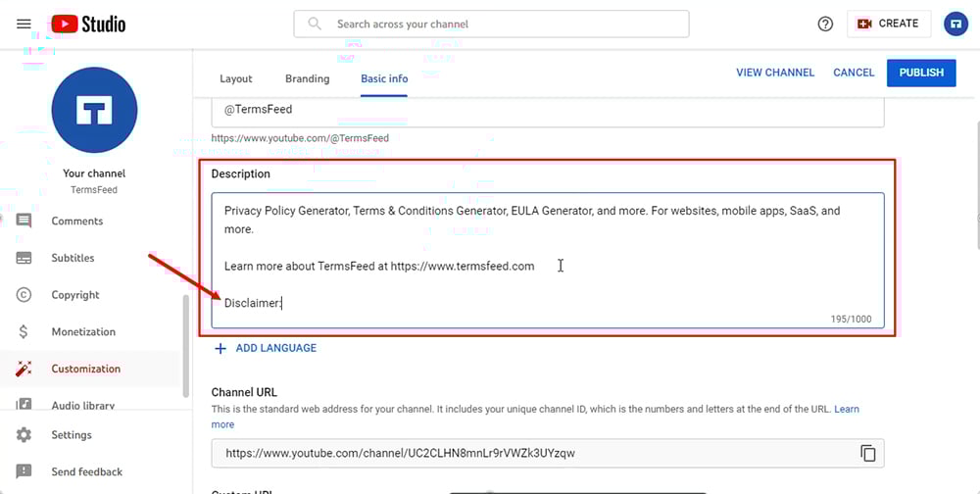Click the Channel URL heading
Image resolution: width=980 pixels, height=494 pixels.
pos(244,392)
